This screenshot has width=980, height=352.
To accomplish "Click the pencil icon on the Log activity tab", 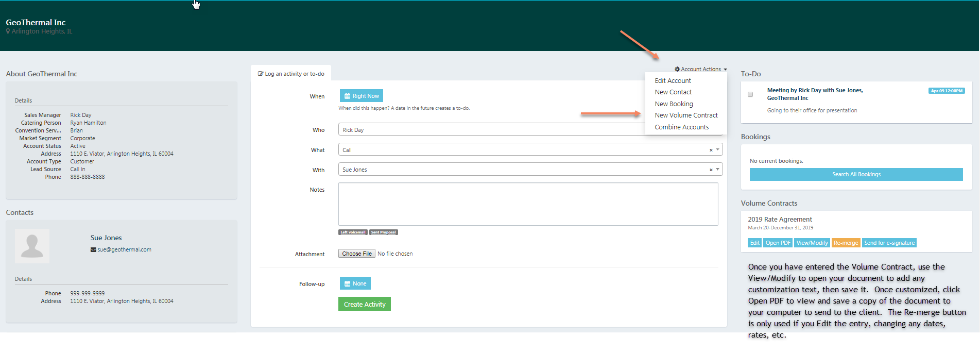I will 261,74.
